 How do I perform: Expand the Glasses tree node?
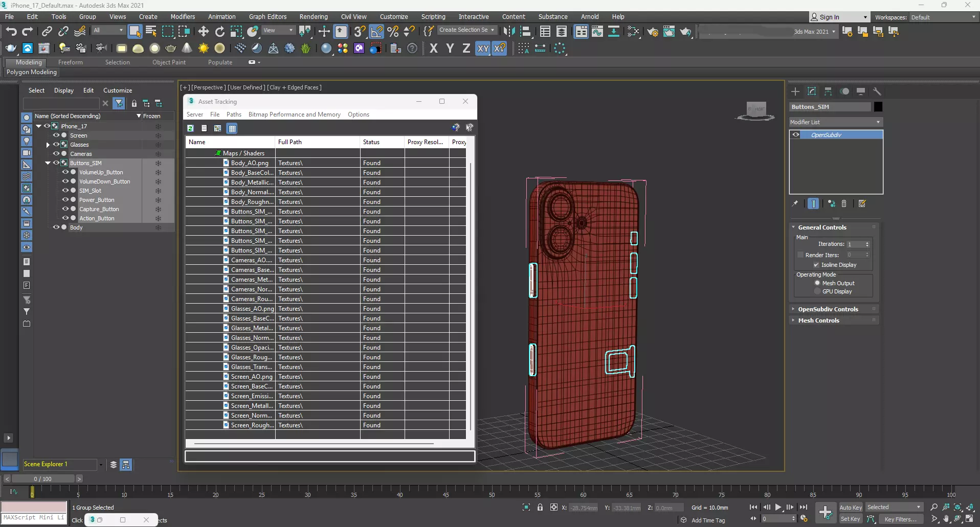pyautogui.click(x=48, y=145)
